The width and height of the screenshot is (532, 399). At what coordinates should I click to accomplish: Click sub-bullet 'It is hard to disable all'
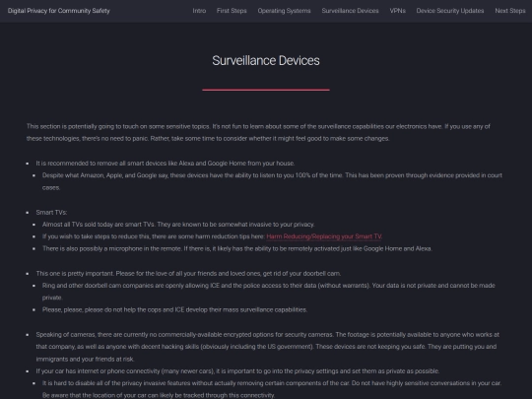tap(272, 389)
